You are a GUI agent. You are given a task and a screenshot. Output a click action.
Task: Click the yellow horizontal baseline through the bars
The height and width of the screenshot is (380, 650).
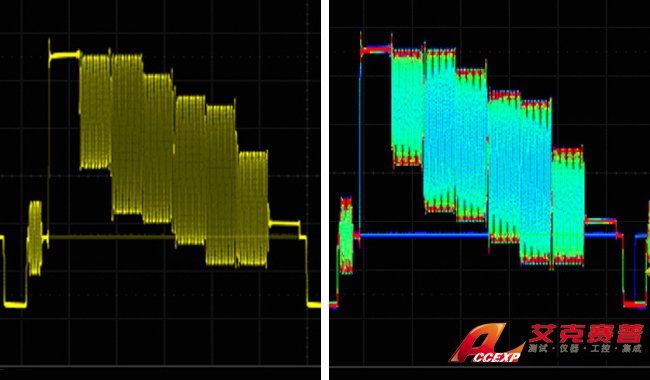click(x=174, y=237)
